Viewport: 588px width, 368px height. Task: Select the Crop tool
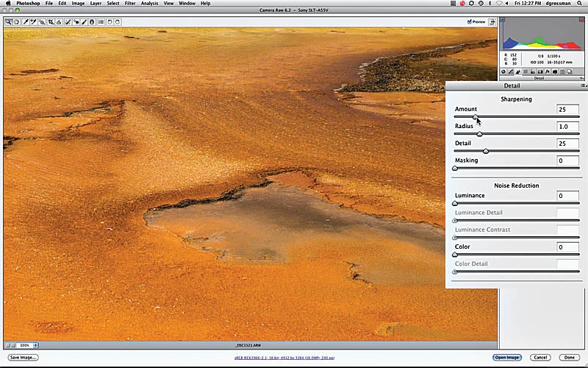tap(51, 22)
